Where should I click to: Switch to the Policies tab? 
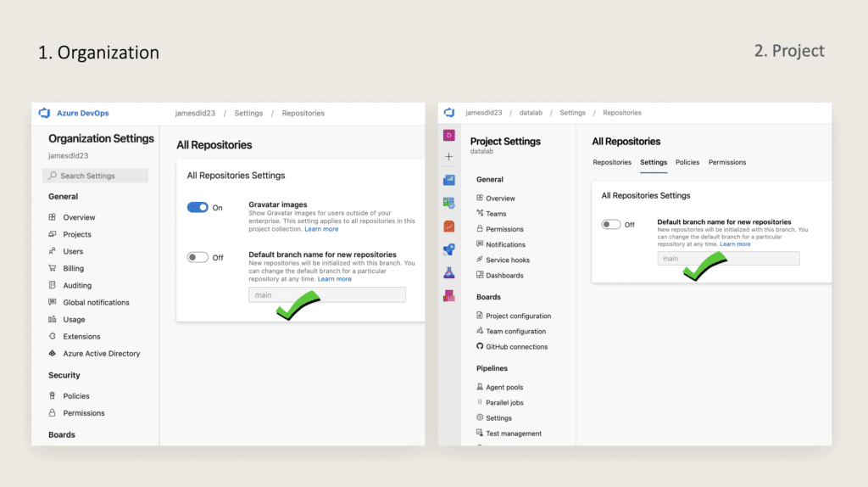click(687, 162)
